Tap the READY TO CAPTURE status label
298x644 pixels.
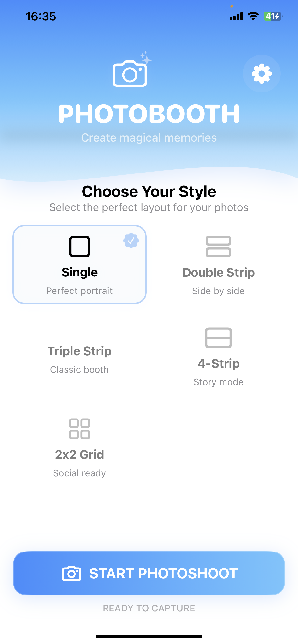149,608
